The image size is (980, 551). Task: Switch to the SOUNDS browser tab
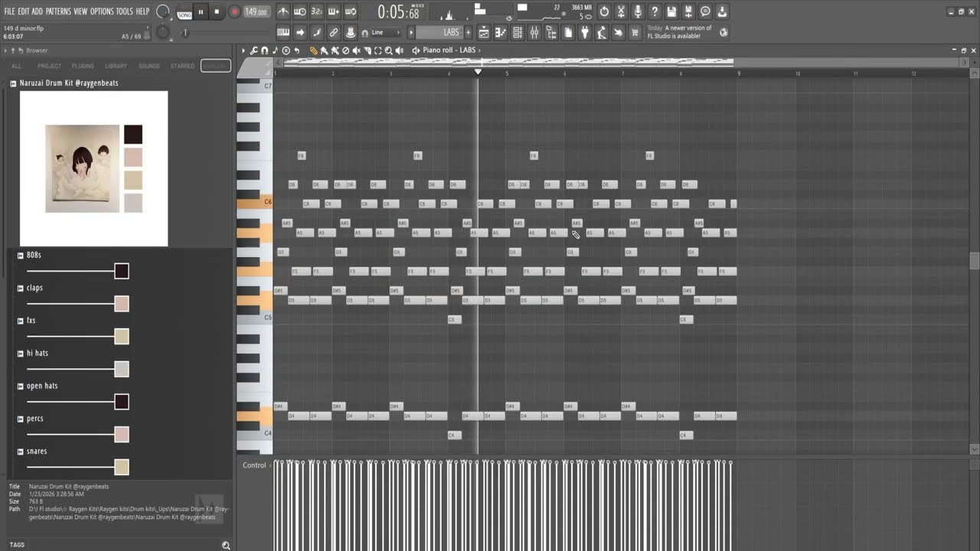[149, 66]
